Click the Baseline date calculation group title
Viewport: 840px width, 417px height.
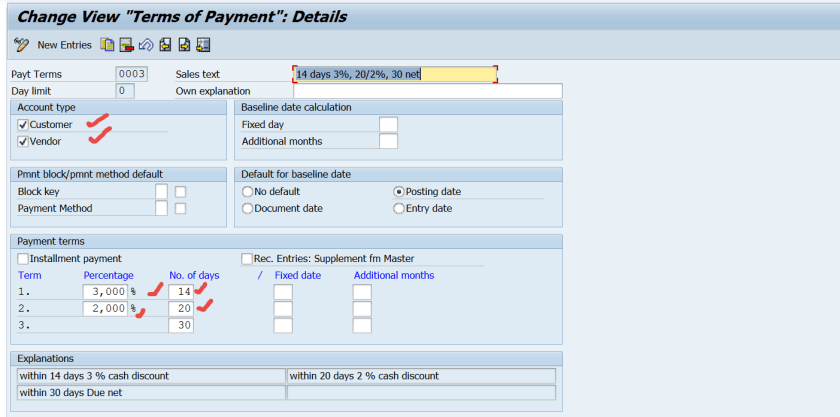296,107
